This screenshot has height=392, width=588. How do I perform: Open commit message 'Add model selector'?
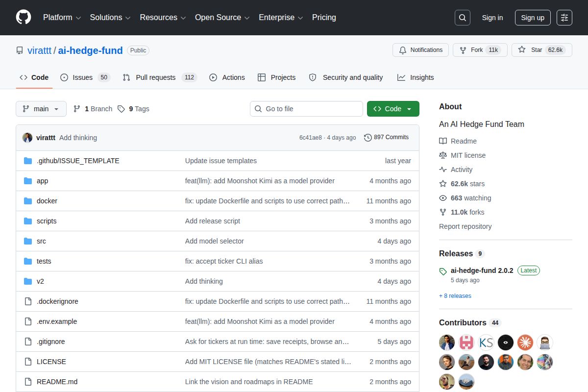coord(214,241)
